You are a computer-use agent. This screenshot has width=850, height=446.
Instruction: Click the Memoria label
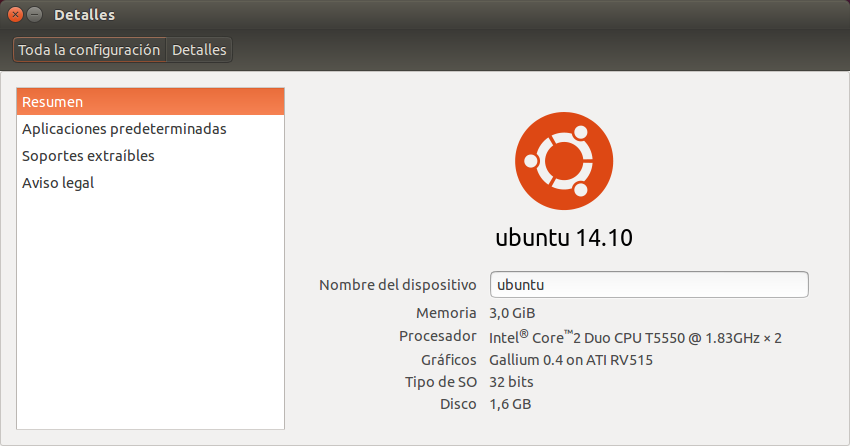(x=446, y=313)
